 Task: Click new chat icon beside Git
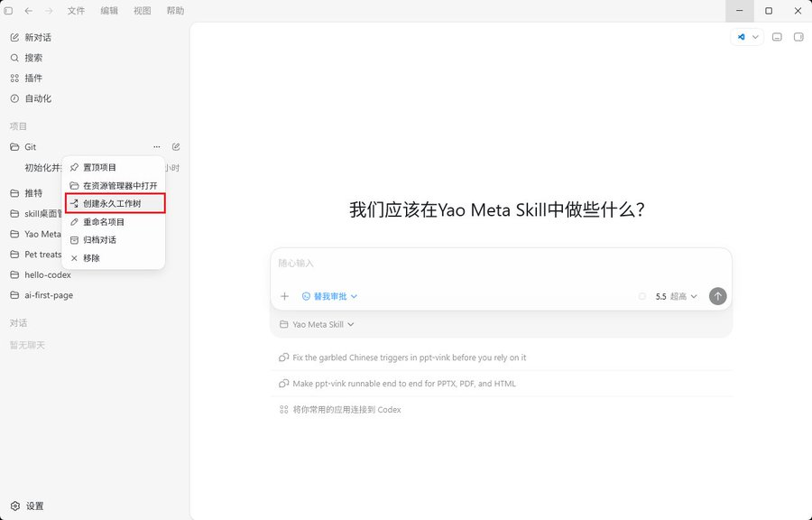coord(176,147)
